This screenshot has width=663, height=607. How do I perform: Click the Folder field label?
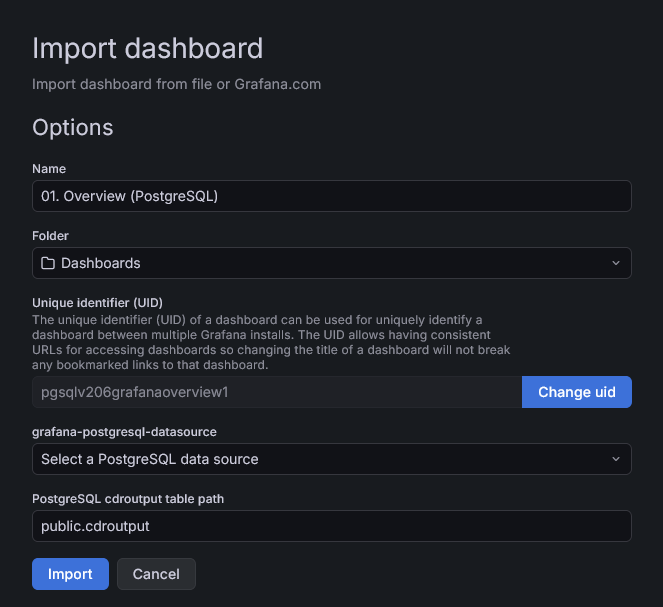pyautogui.click(x=50, y=235)
